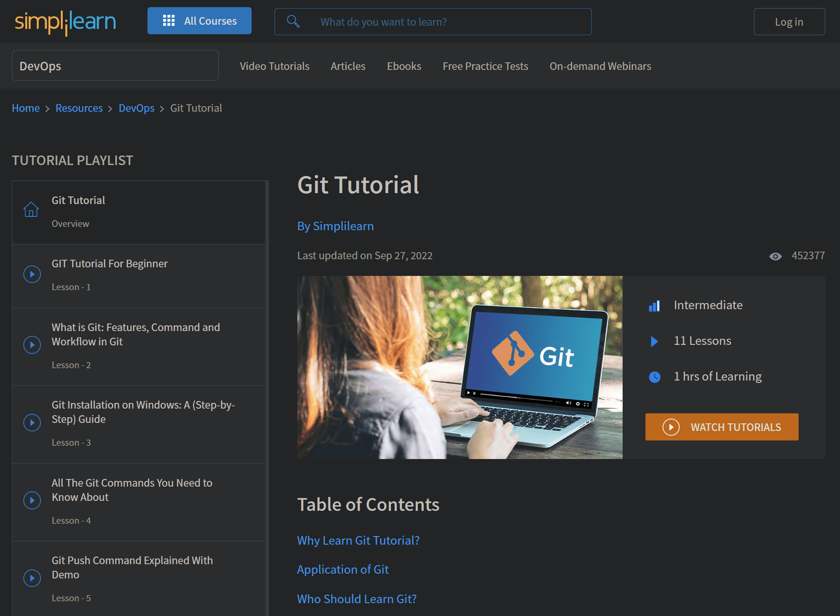Click the Git video thumbnail image
The width and height of the screenshot is (840, 616).
(459, 367)
